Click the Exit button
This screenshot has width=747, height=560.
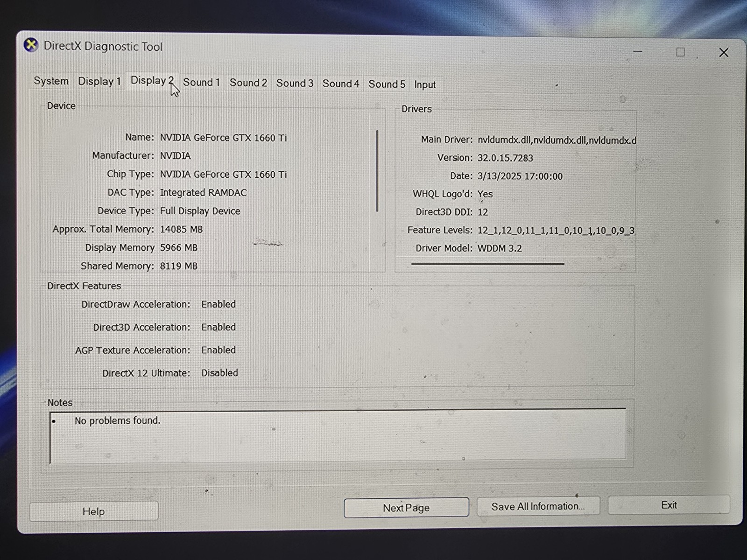[x=669, y=505]
